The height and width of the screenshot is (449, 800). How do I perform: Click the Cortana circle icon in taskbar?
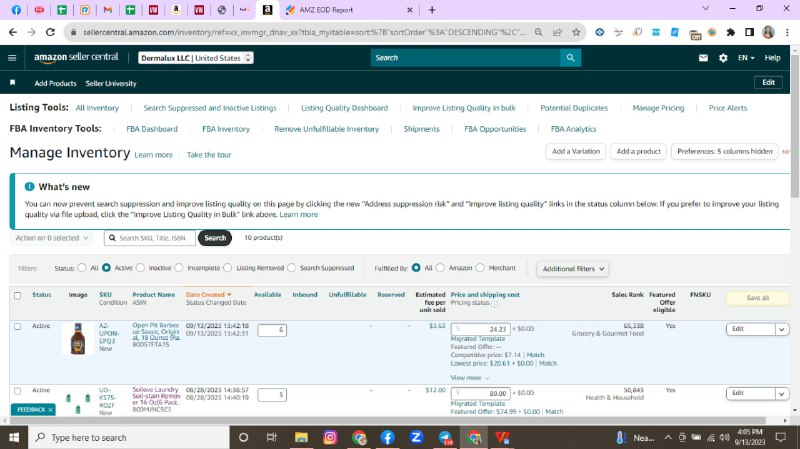pyautogui.click(x=243, y=437)
